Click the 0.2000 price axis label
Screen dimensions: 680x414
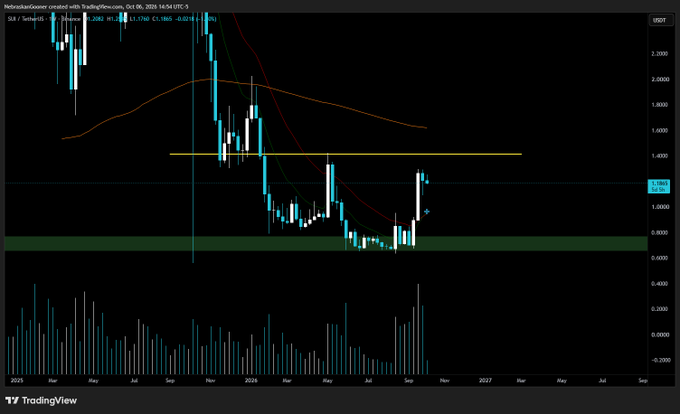tap(660, 309)
